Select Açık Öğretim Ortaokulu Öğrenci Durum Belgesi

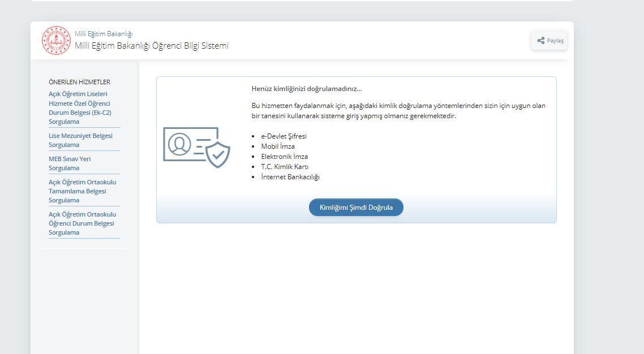[82, 223]
